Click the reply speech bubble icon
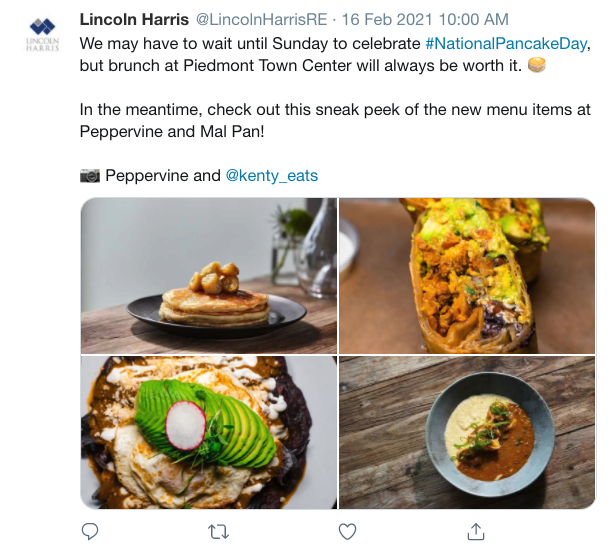This screenshot has width=613, height=558. [90, 531]
